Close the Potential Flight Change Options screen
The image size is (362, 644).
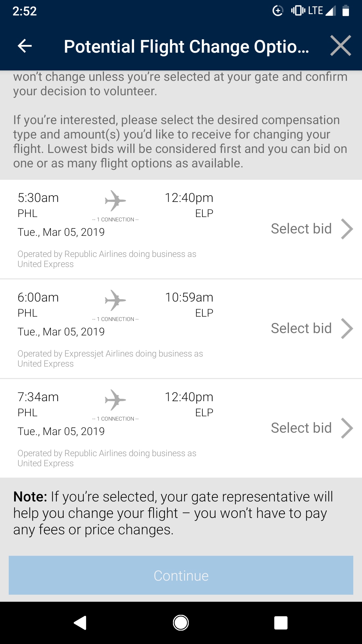click(340, 46)
